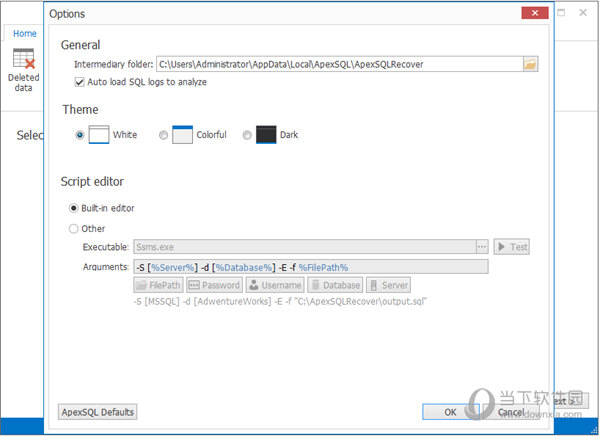Insert Username argument button
The image size is (600, 436).
[275, 285]
